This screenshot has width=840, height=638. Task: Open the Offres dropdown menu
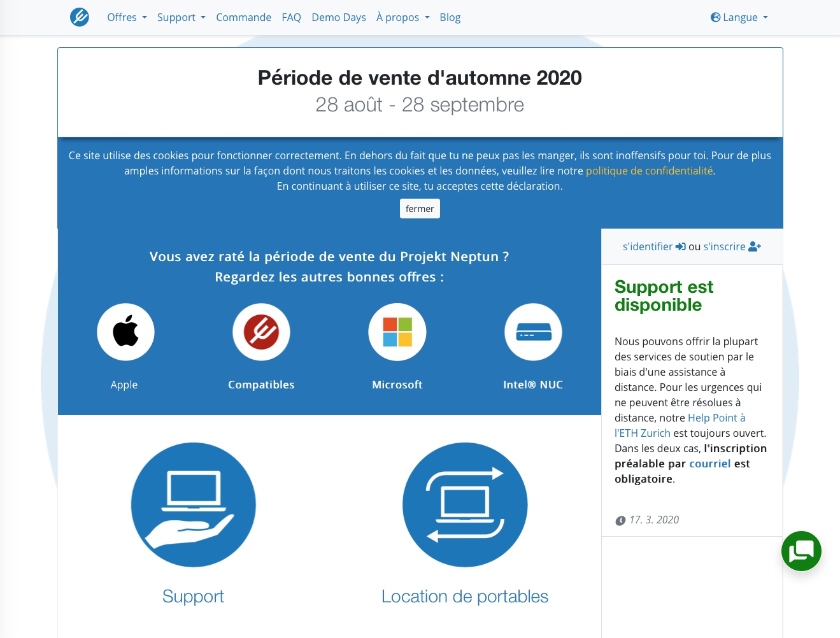pos(127,17)
